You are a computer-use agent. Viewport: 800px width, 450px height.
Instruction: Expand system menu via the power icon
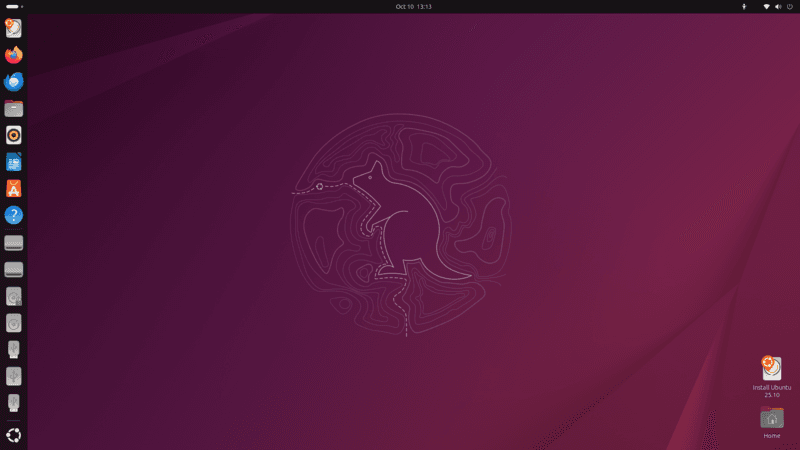790,7
